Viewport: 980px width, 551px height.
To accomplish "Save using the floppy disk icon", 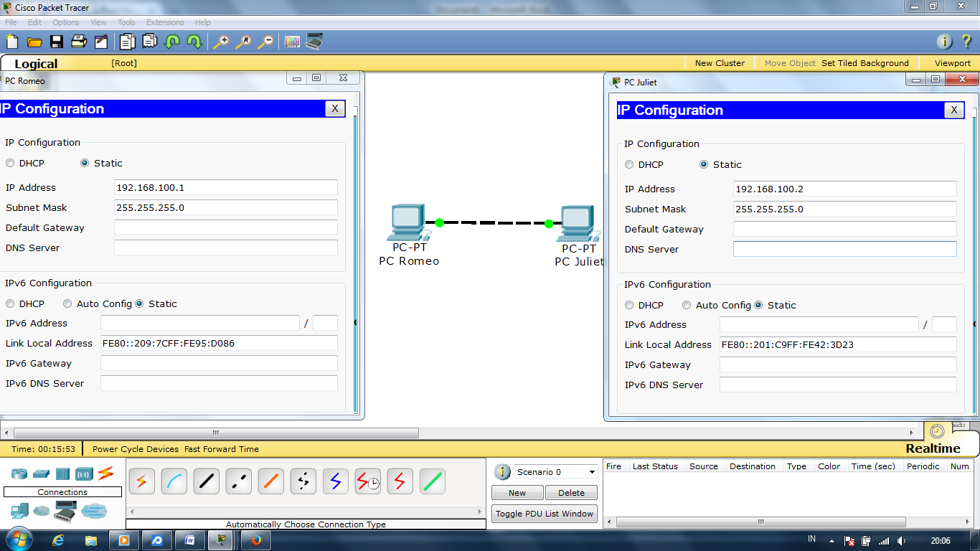I will pos(56,42).
